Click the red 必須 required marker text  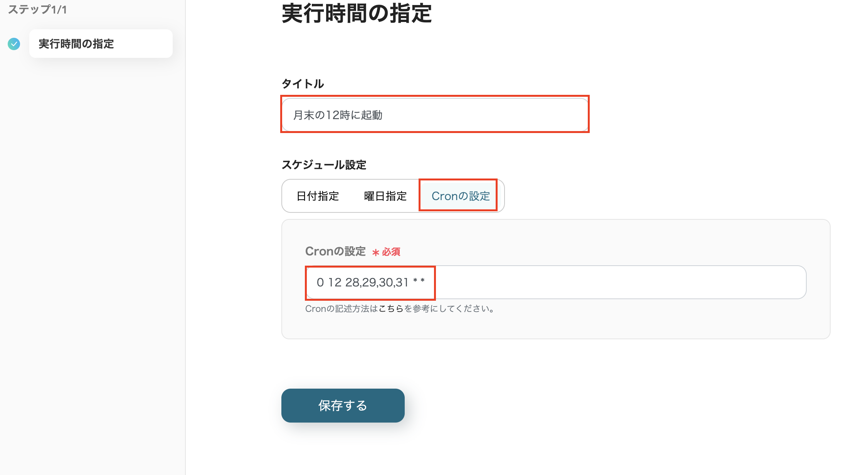click(x=391, y=252)
